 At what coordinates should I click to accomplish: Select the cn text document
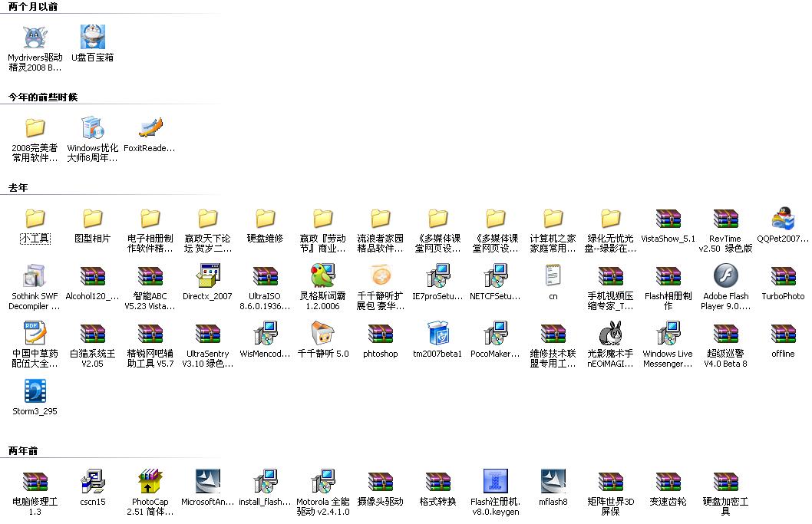point(553,276)
